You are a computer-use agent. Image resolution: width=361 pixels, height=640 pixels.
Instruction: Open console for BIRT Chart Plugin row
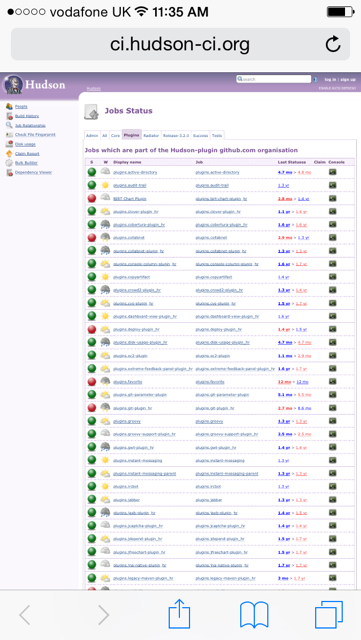(x=332, y=198)
